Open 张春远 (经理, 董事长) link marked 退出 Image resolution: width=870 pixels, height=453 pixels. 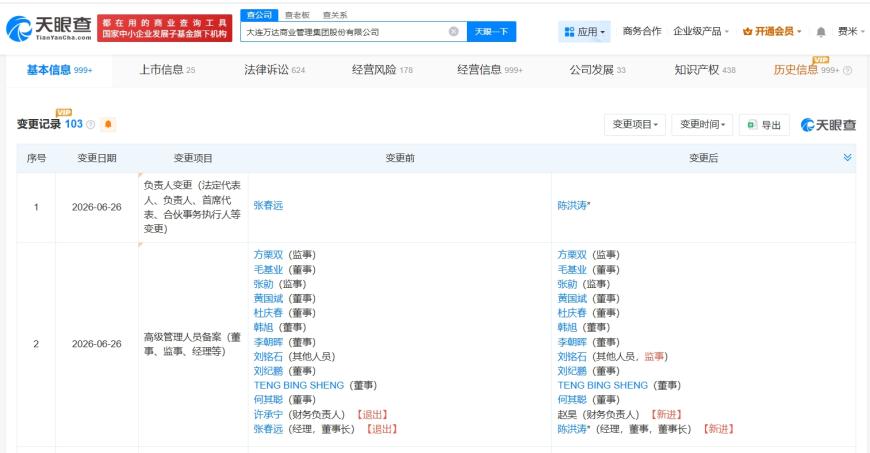269,429
